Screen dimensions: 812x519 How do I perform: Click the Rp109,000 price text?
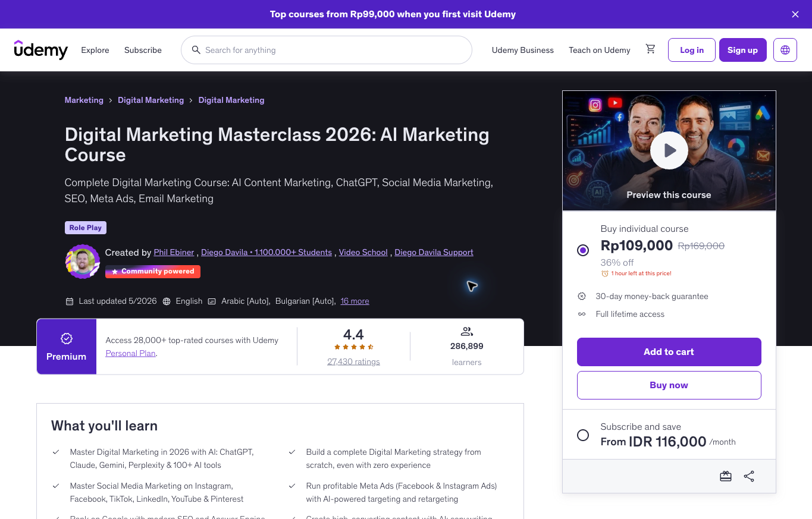pyautogui.click(x=637, y=246)
